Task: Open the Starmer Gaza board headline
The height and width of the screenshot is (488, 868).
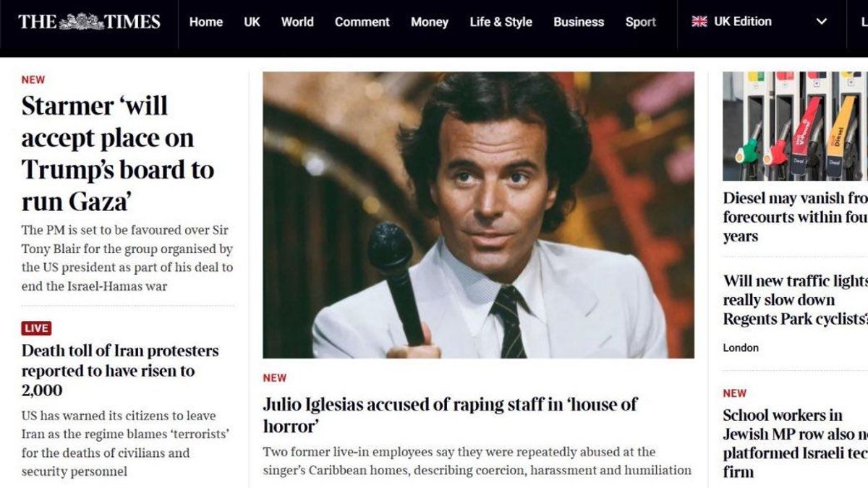Action: [118, 137]
